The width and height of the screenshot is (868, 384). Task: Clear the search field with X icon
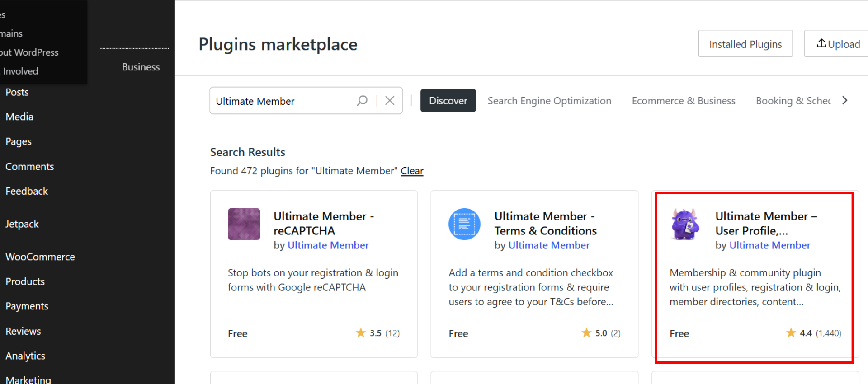pyautogui.click(x=390, y=101)
